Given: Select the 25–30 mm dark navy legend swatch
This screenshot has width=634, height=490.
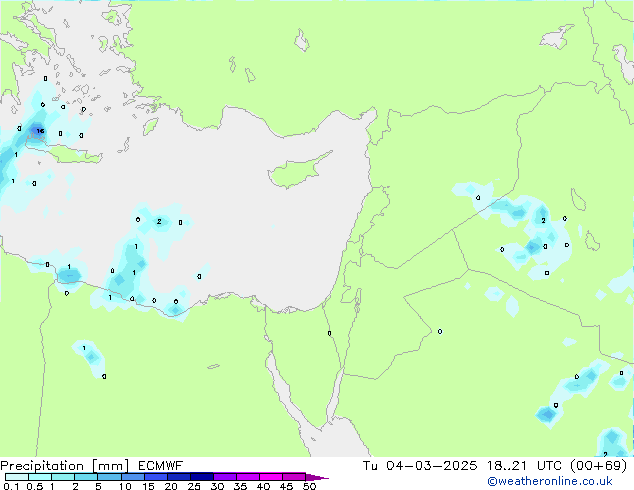Looking at the screenshot, I should point(201,477).
